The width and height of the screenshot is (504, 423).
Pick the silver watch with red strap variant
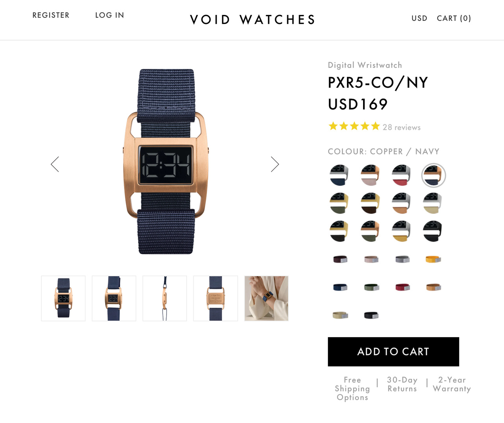pos(402,175)
